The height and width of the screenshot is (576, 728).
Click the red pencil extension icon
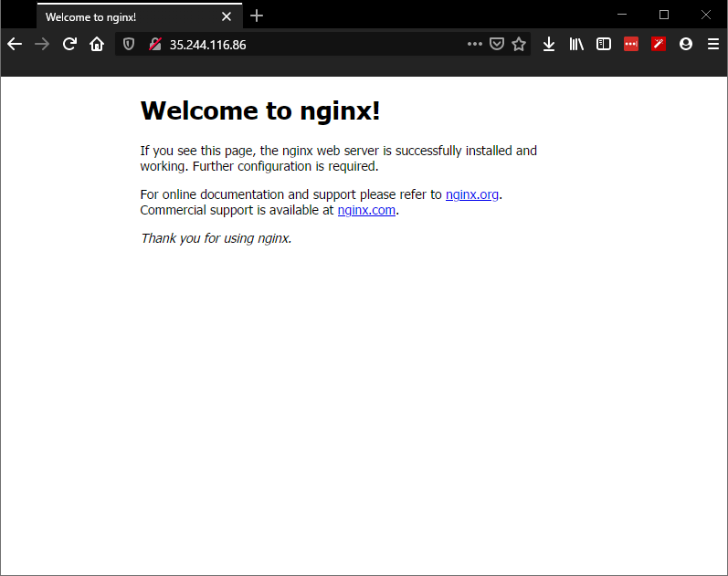point(659,44)
